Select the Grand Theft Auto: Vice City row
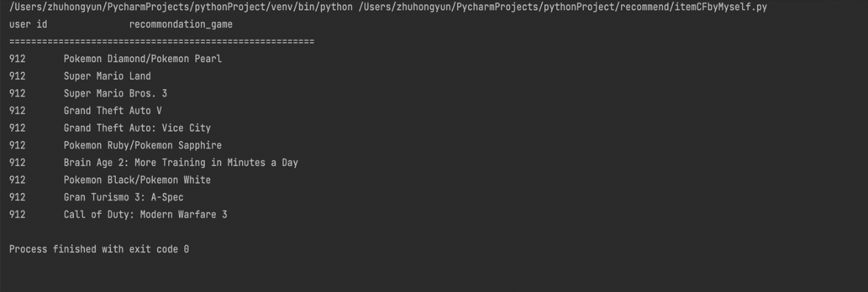 coord(137,128)
